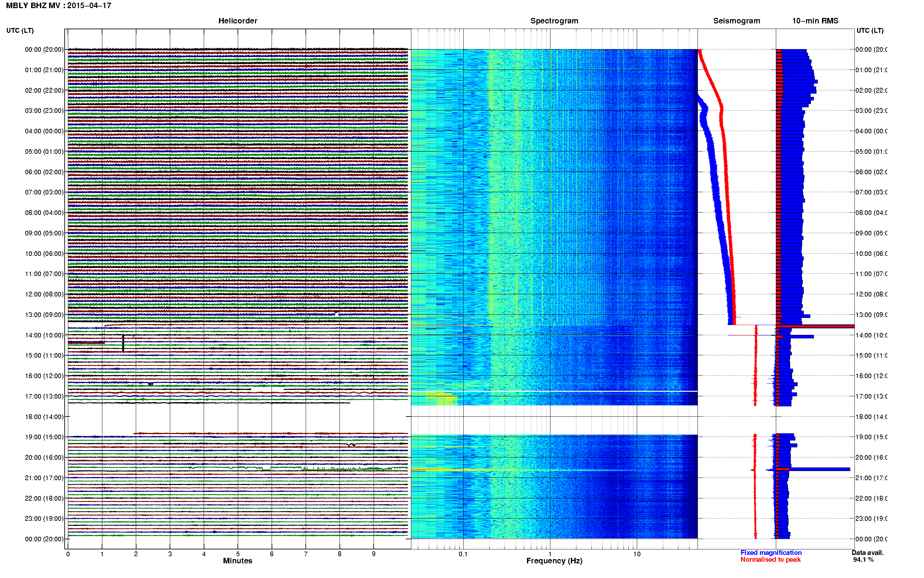Click the 'Minutes' x-axis label
The height and width of the screenshot is (578, 924).
click(x=237, y=561)
